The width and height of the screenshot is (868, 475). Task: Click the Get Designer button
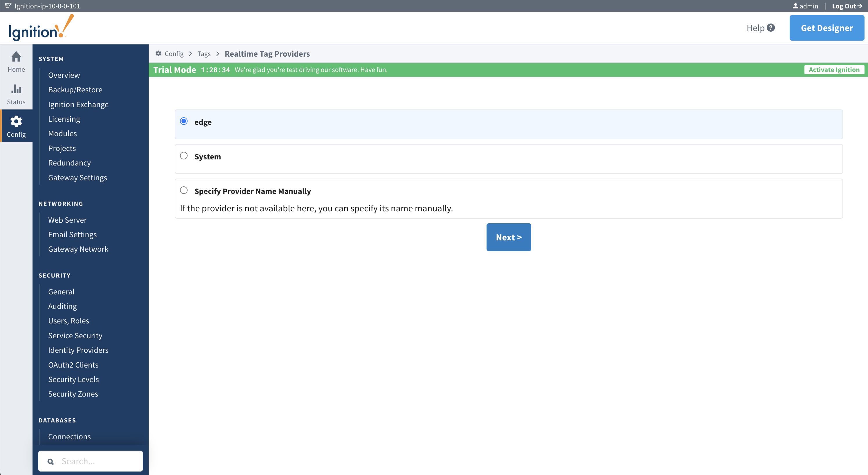pyautogui.click(x=826, y=28)
